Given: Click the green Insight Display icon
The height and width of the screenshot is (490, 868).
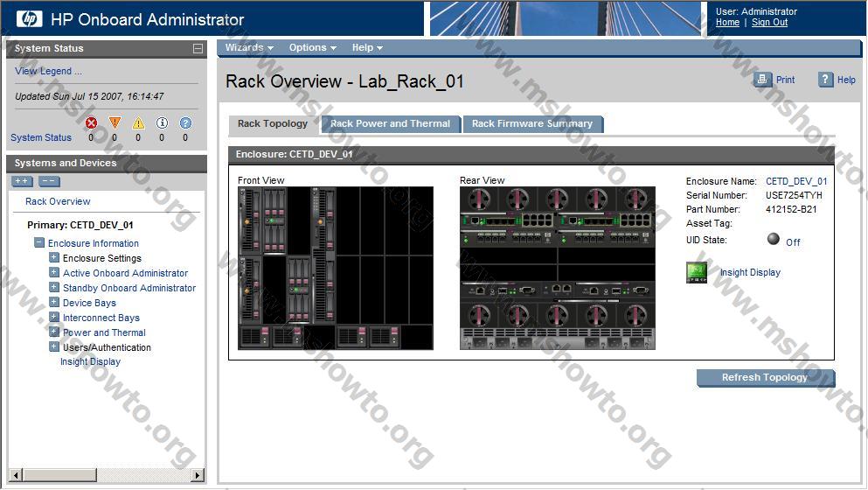Looking at the screenshot, I should (697, 272).
